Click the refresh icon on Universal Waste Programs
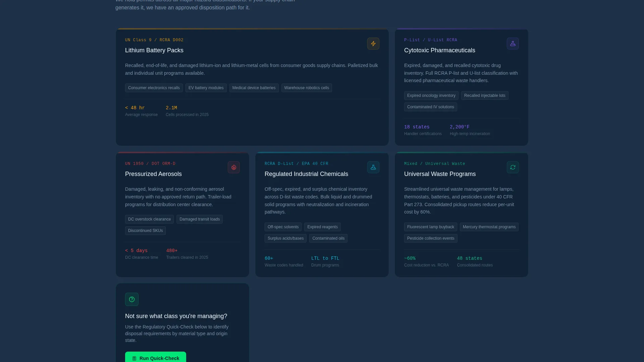This screenshot has width=644, height=362. click(513, 167)
